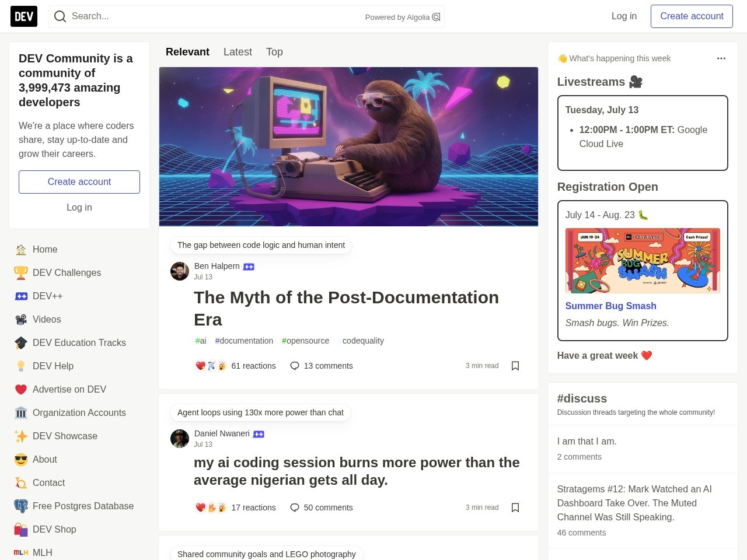Bookmark the ai coding session article
747x560 pixels.
click(x=515, y=508)
